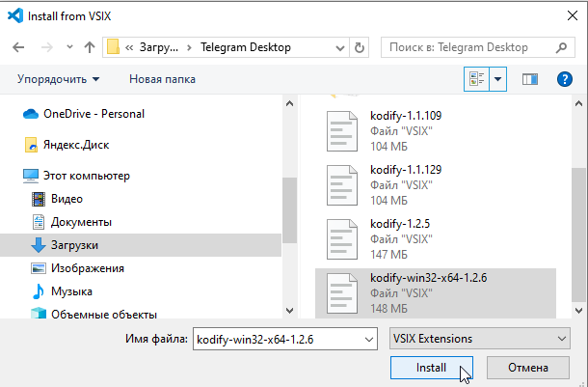Click the file list scroll down arrow

[579, 311]
